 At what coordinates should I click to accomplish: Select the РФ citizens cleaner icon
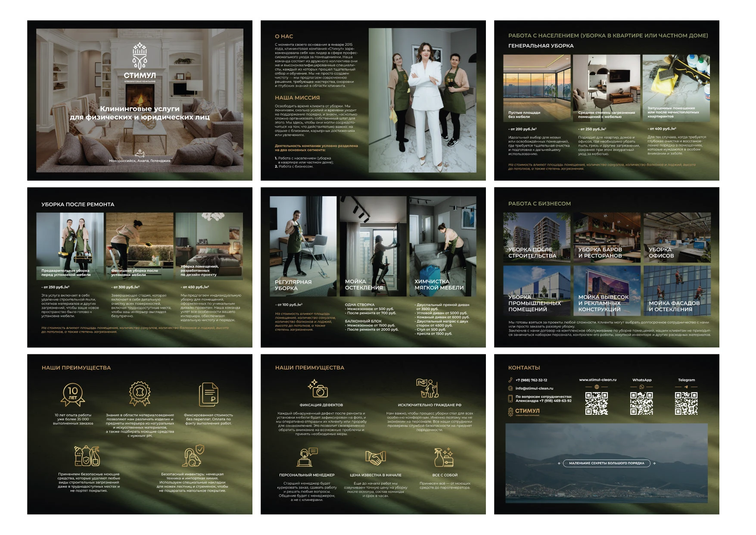[x=427, y=388]
